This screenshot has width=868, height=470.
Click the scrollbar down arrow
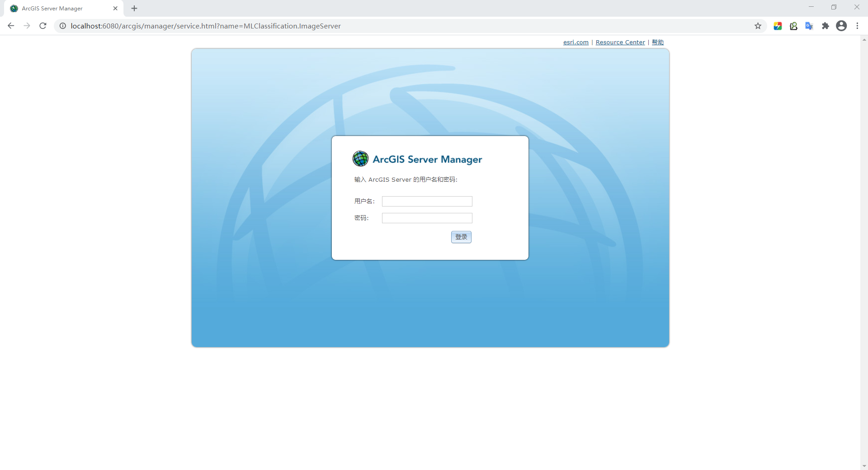pyautogui.click(x=864, y=466)
